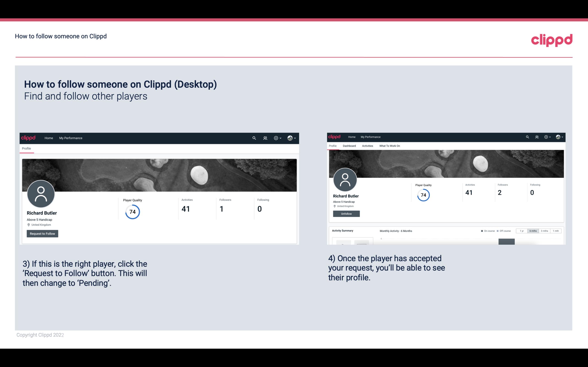Click the location pin icon under username
The height and width of the screenshot is (367, 588).
tap(28, 225)
